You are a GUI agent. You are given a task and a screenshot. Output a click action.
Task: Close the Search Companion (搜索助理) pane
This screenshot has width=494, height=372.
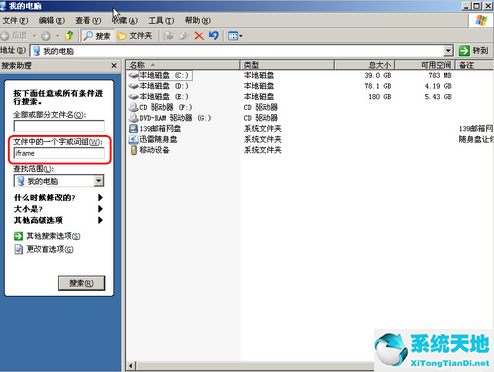tap(114, 66)
